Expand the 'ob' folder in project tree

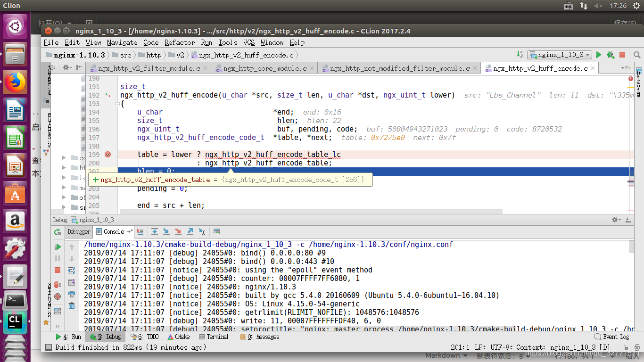click(64, 197)
